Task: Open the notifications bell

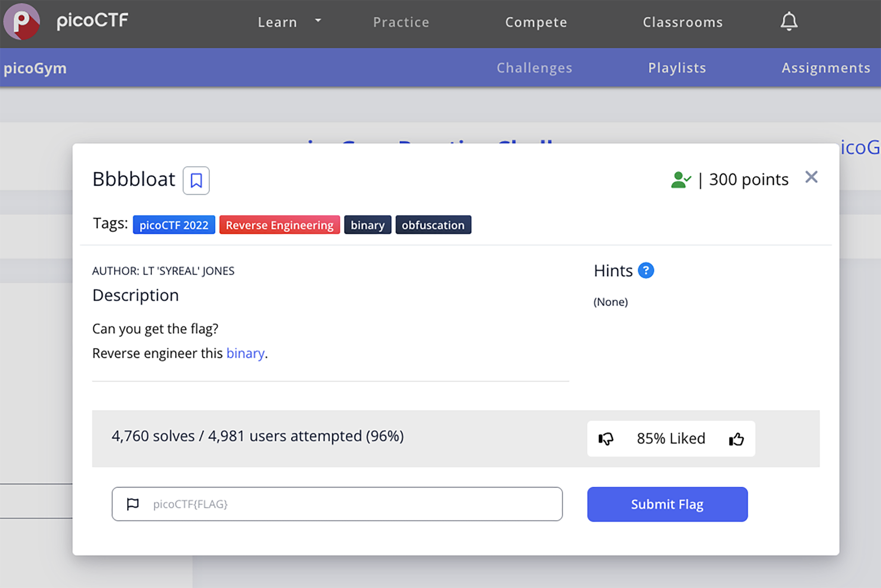Action: pyautogui.click(x=789, y=22)
